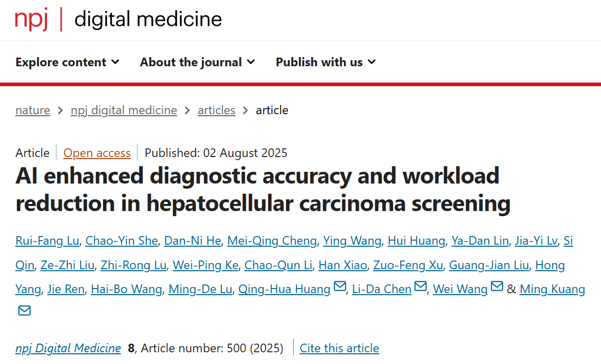Expand the Explore content dropdown

point(67,62)
